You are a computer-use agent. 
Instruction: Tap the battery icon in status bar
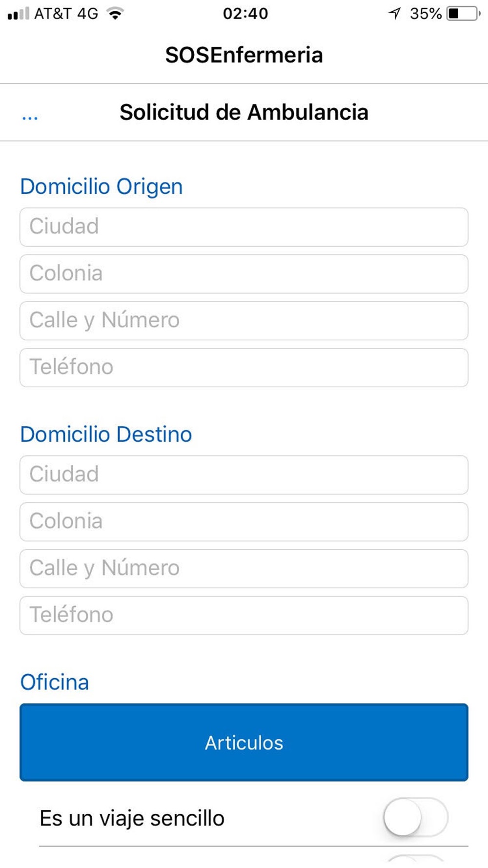tap(464, 14)
